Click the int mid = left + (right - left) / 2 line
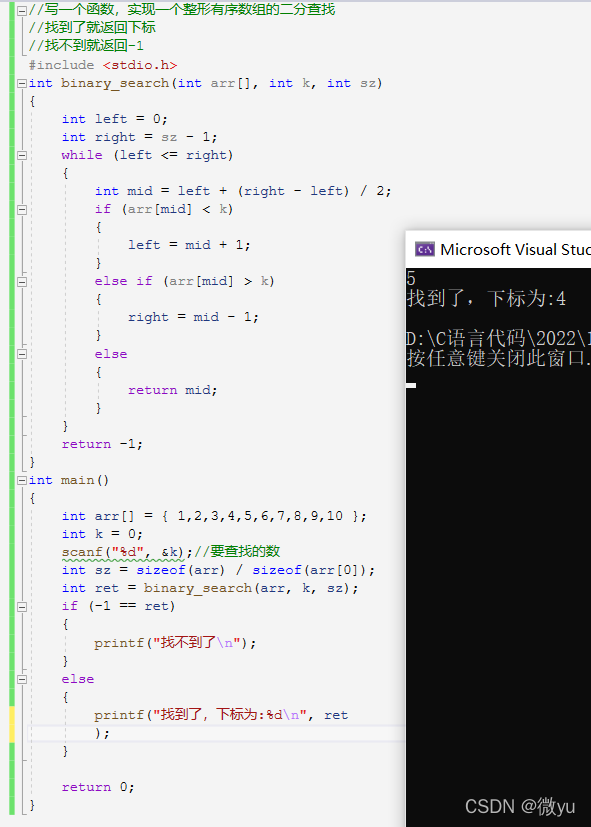Image resolution: width=591 pixels, height=827 pixels. pos(243,191)
